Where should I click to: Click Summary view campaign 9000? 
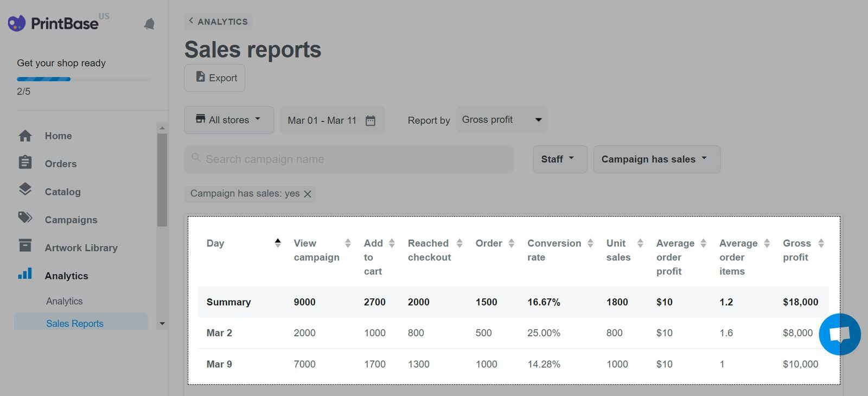[304, 302]
